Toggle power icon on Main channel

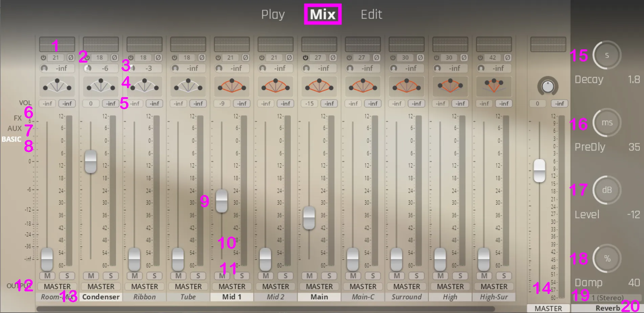coord(306,58)
